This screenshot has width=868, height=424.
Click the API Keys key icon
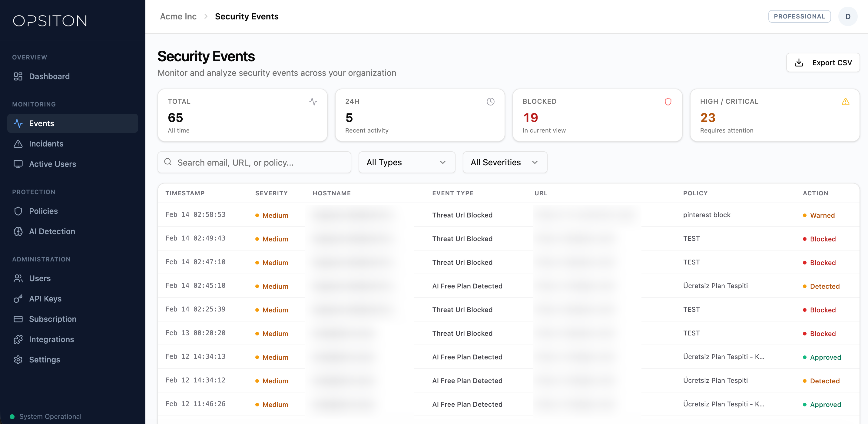pyautogui.click(x=18, y=298)
